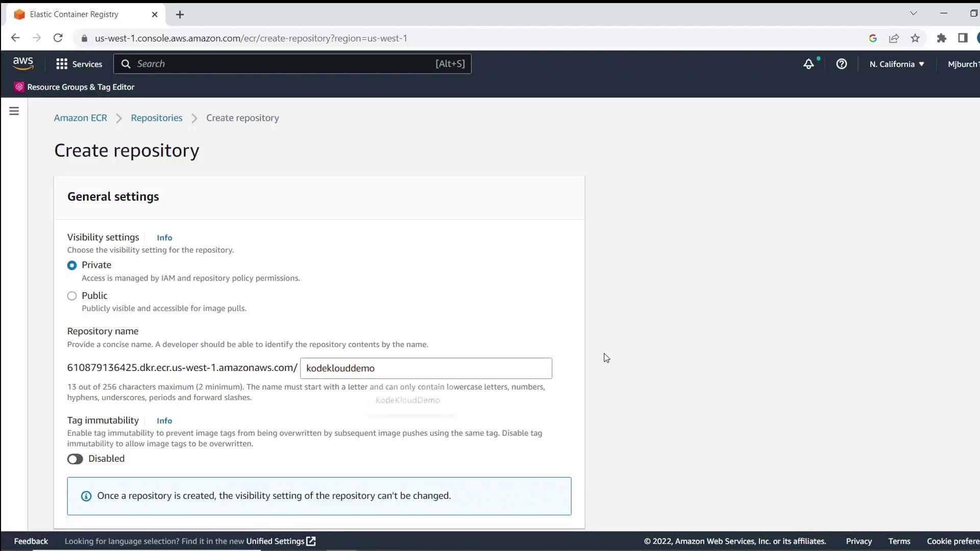Open the AWS notifications bell
This screenshot has height=551, width=980.
coord(808,64)
